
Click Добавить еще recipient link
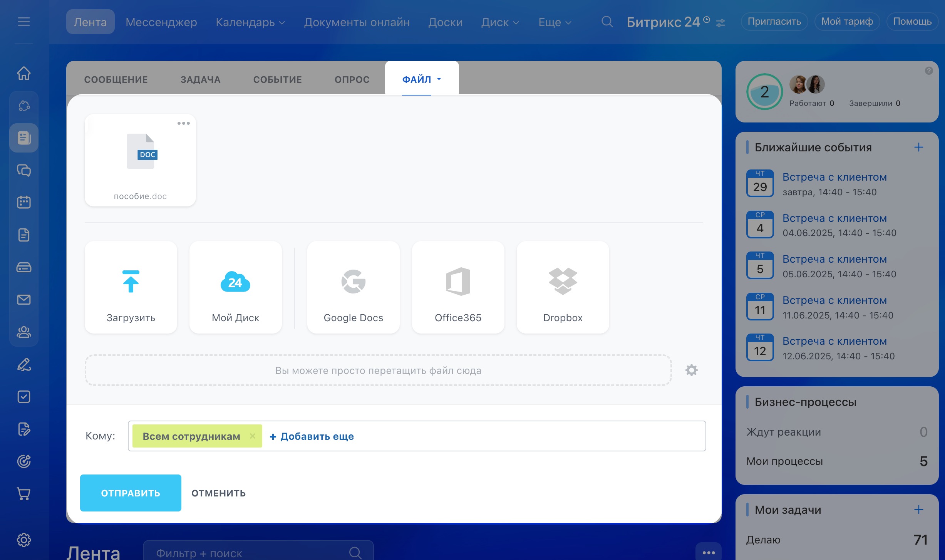[312, 436]
